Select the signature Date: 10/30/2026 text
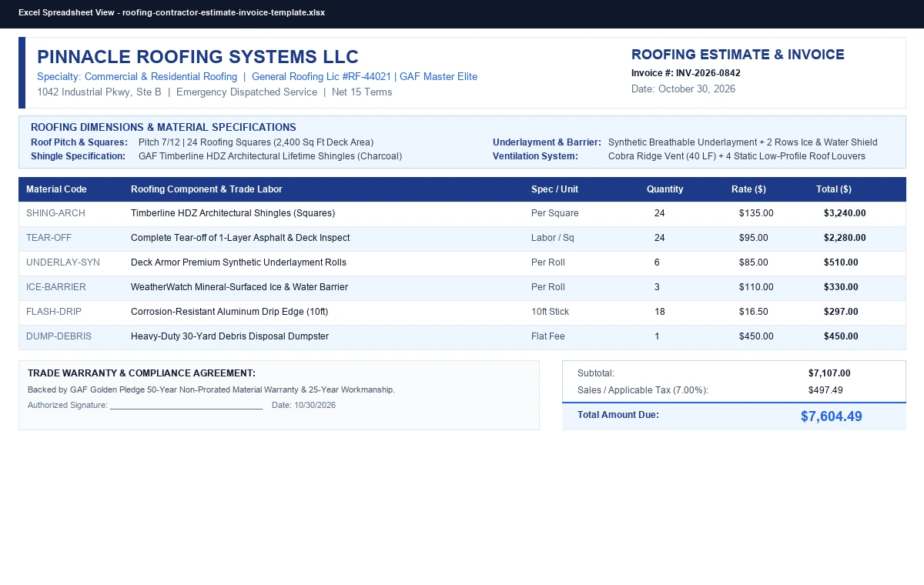This screenshot has height=585, width=924. pyautogui.click(x=303, y=405)
